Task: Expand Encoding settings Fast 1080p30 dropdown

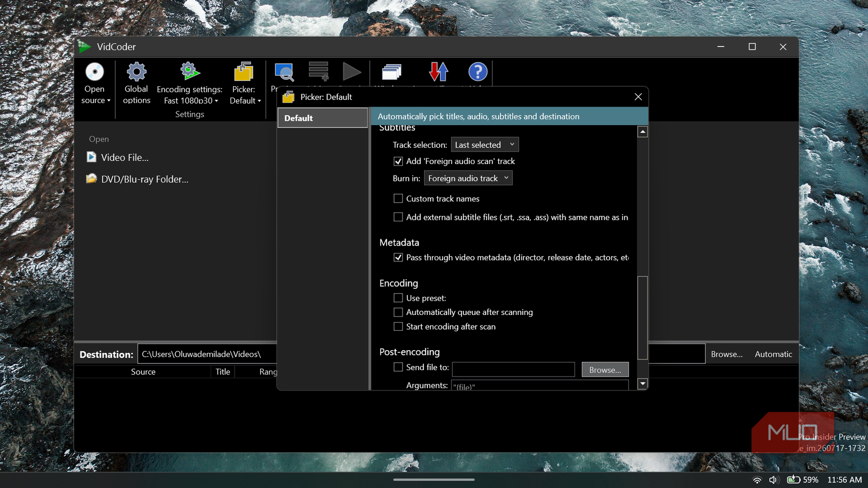Action: (x=216, y=101)
